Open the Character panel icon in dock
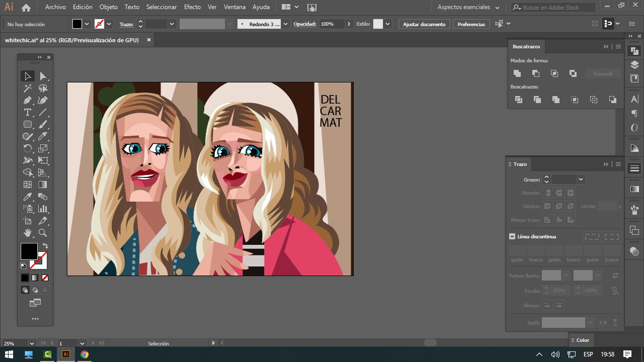The height and width of the screenshot is (362, 644). click(x=634, y=99)
